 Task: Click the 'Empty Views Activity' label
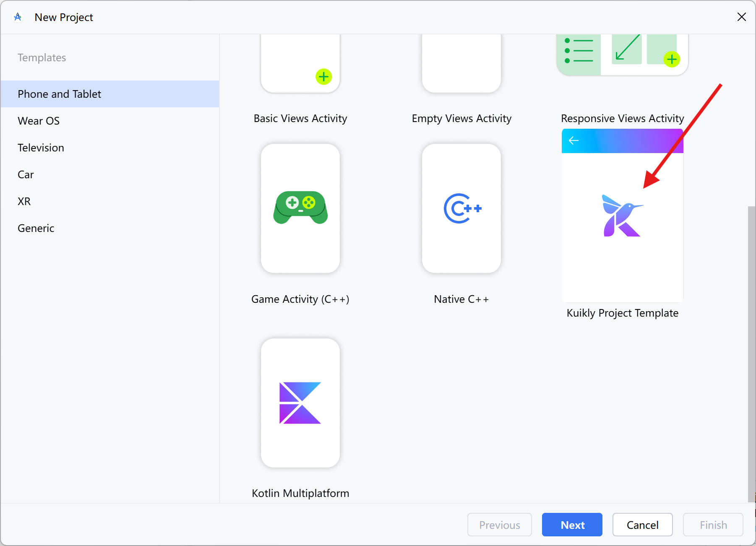461,119
